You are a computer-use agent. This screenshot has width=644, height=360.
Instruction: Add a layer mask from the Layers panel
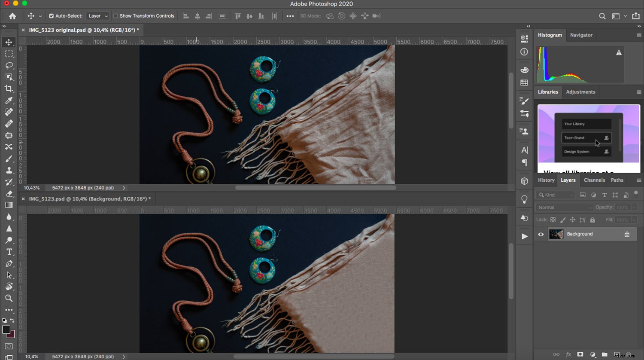pos(580,354)
